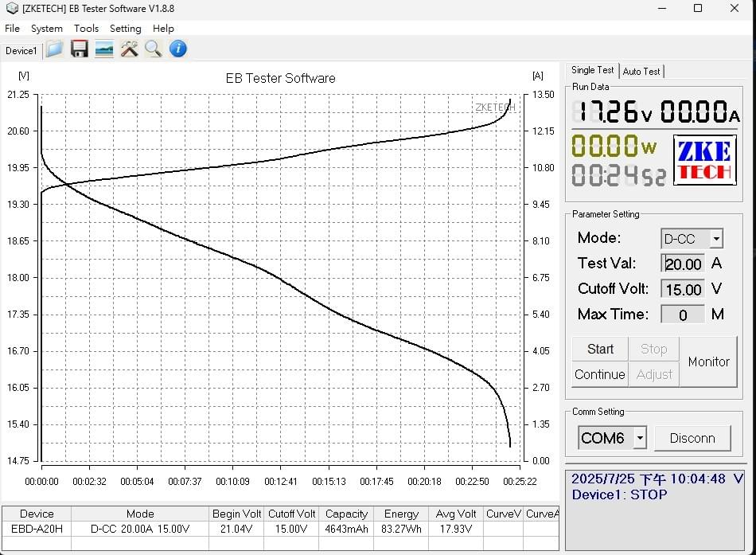Click the EB Tester Software chart title
The image size is (756, 555).
281,78
